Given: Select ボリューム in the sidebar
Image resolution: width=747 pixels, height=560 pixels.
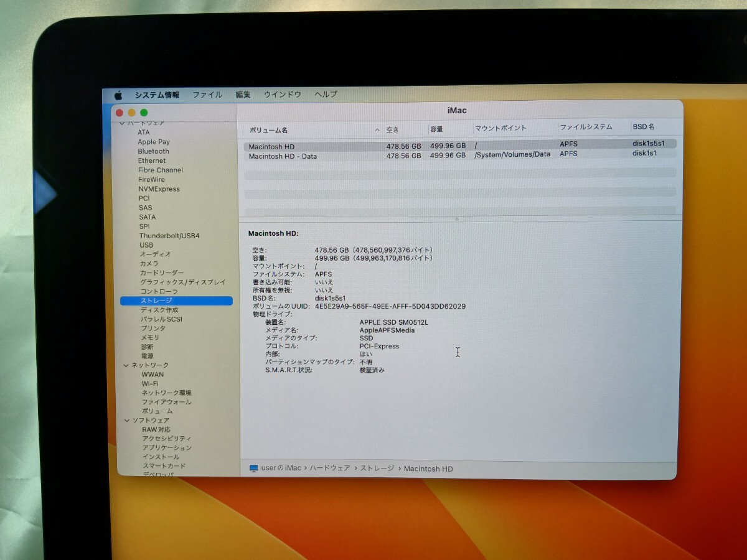Looking at the screenshot, I should tap(157, 411).
